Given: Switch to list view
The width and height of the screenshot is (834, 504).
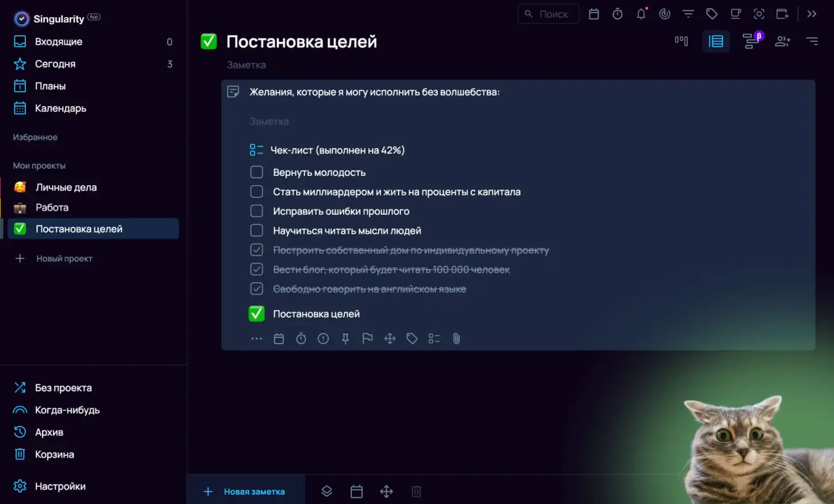Looking at the screenshot, I should point(716,41).
